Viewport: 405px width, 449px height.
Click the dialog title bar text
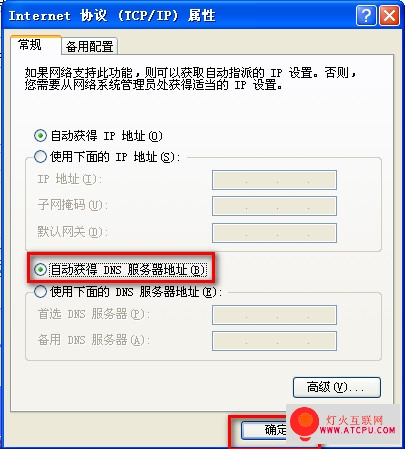coord(112,15)
